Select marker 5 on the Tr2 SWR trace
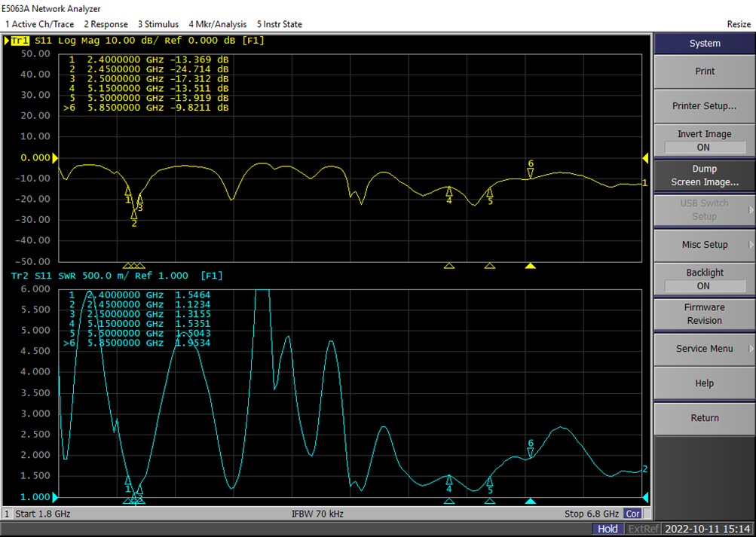 click(x=490, y=486)
